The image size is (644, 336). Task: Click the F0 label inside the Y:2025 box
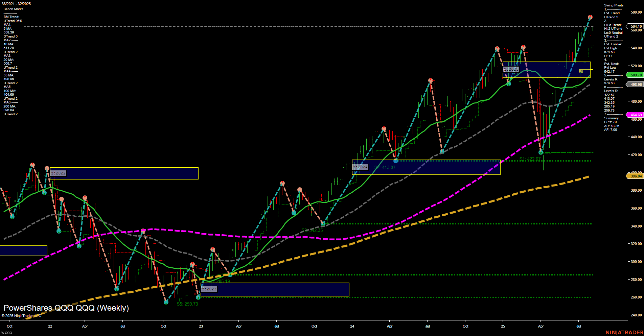pyautogui.click(x=581, y=72)
